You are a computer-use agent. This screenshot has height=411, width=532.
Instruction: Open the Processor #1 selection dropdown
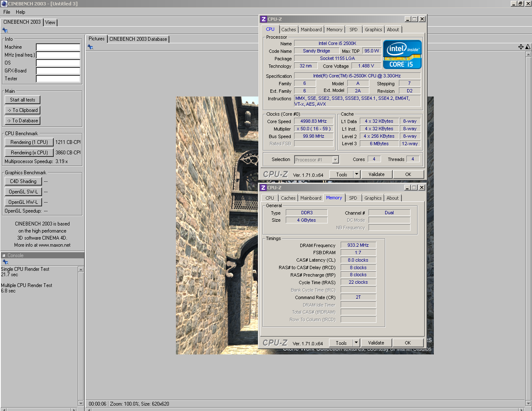click(x=317, y=160)
